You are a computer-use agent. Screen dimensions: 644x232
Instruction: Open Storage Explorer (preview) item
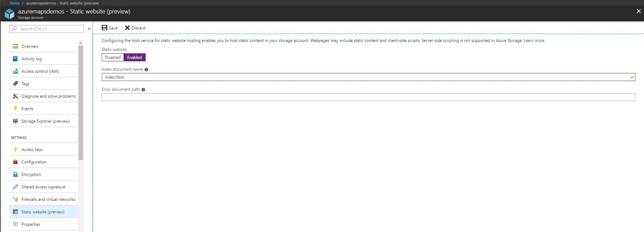[44, 121]
